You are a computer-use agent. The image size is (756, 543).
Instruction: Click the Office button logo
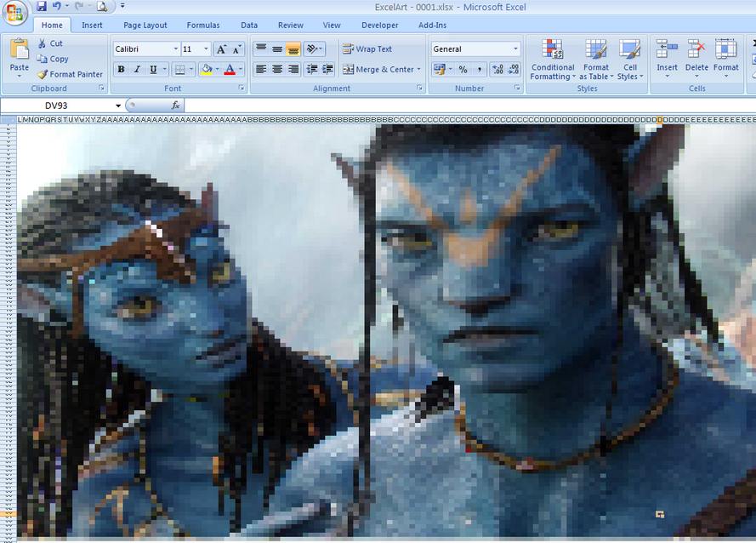pyautogui.click(x=14, y=13)
